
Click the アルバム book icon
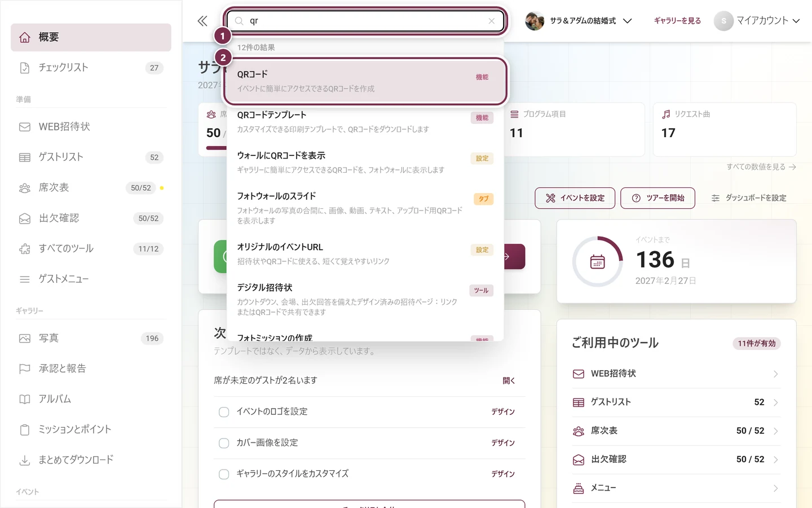25,400
